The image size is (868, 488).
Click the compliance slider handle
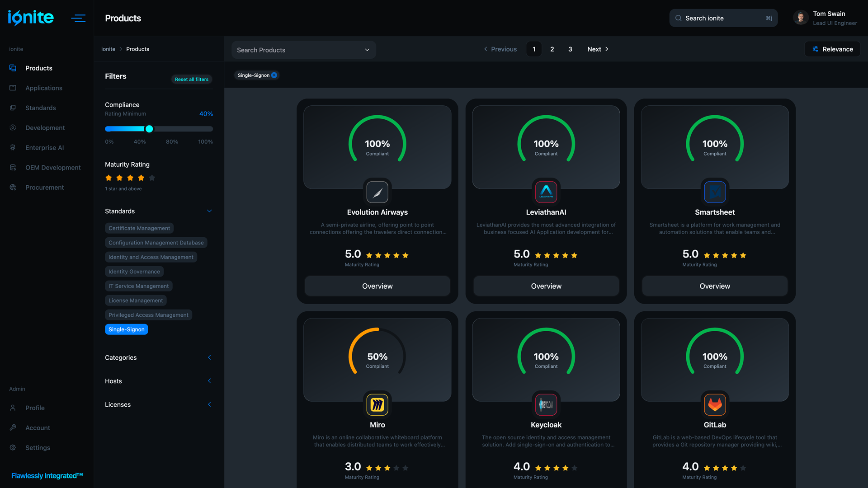(149, 129)
